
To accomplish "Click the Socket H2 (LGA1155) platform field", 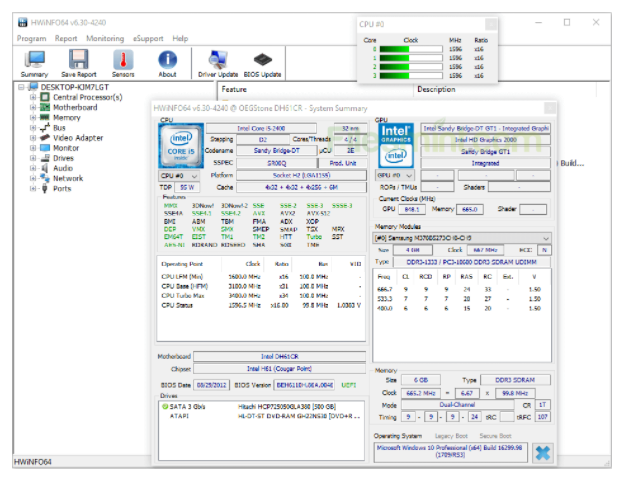I will click(x=301, y=175).
